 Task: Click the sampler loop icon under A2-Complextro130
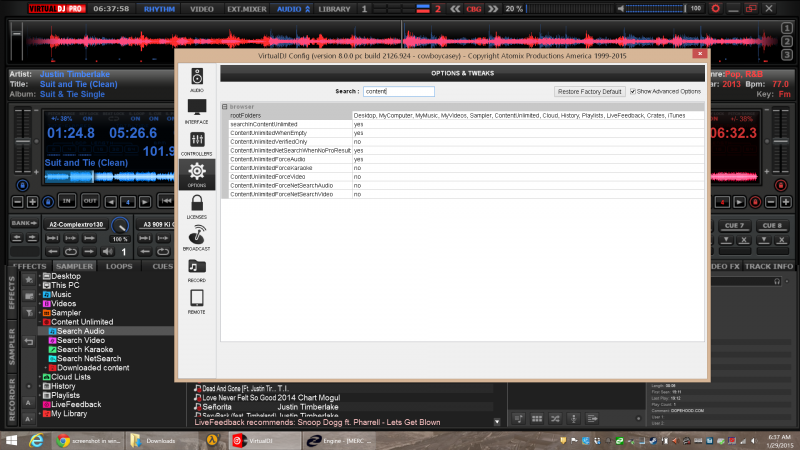pyautogui.click(x=70, y=252)
